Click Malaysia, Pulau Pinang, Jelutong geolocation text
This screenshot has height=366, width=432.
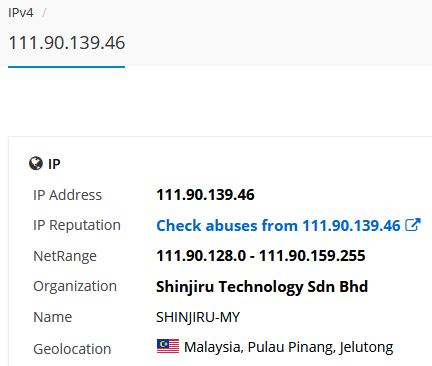[x=289, y=347]
